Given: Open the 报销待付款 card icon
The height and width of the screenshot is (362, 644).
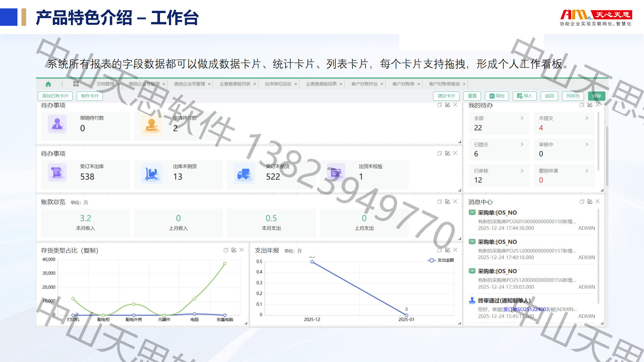Looking at the screenshot, I should coord(57,124).
